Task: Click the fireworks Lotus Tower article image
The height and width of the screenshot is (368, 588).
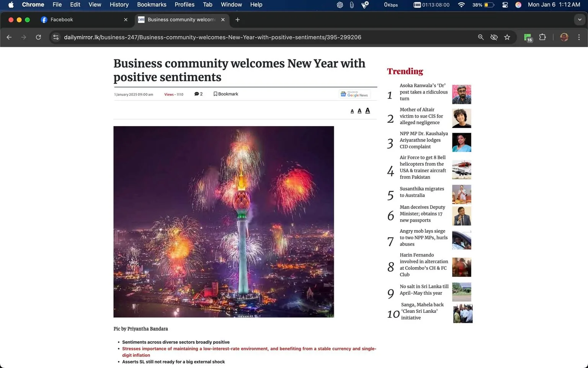Action: point(224,222)
